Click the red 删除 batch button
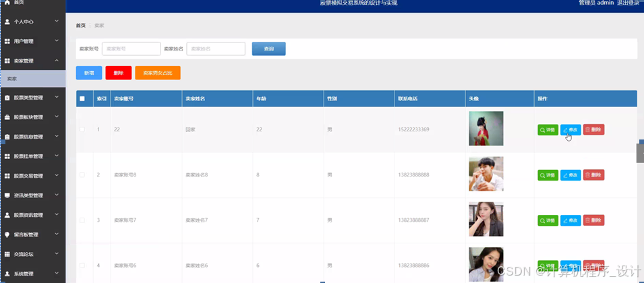 tap(118, 73)
